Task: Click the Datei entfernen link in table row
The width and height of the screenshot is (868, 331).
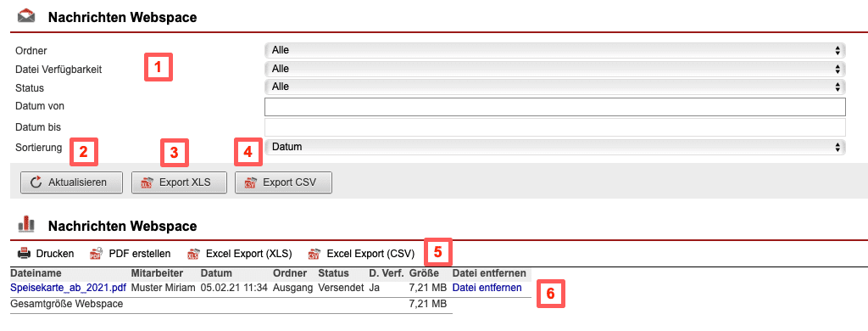Action: (x=487, y=287)
